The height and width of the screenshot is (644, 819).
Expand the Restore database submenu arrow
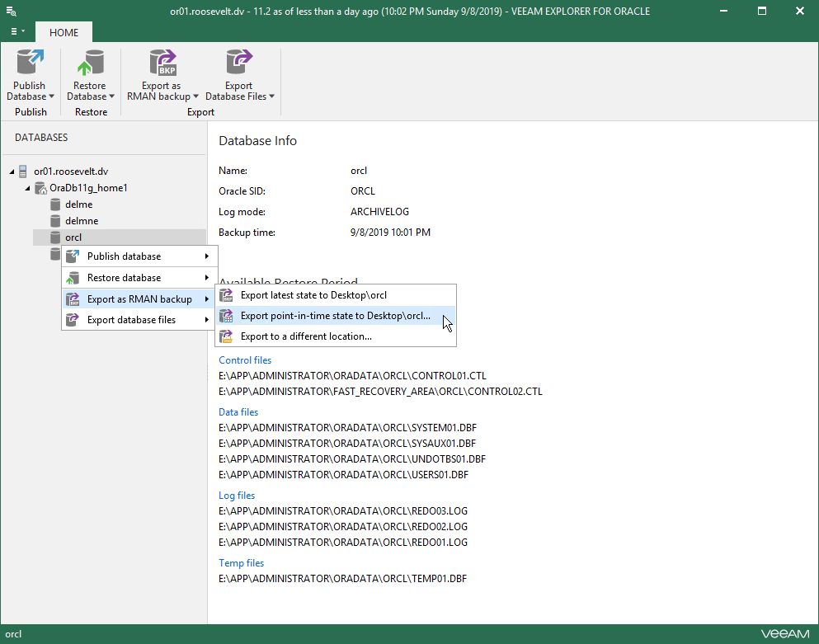click(207, 278)
